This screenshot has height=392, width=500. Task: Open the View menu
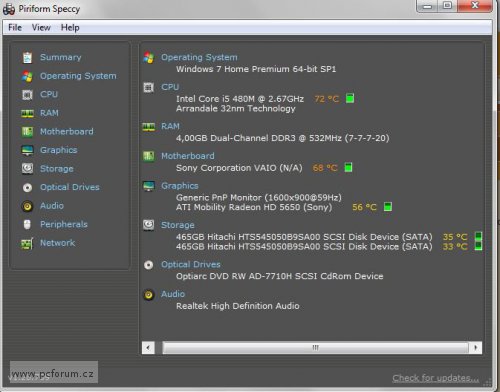[41, 27]
